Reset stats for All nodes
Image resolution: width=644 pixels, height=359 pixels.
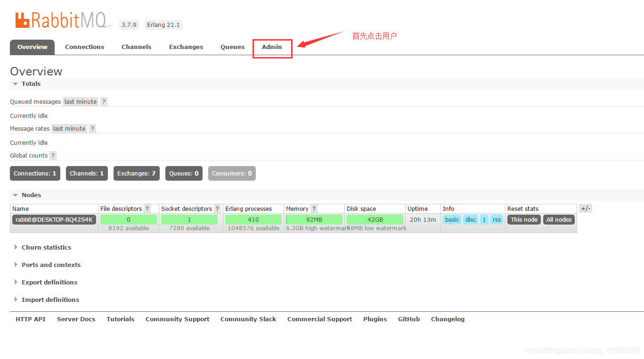(559, 219)
